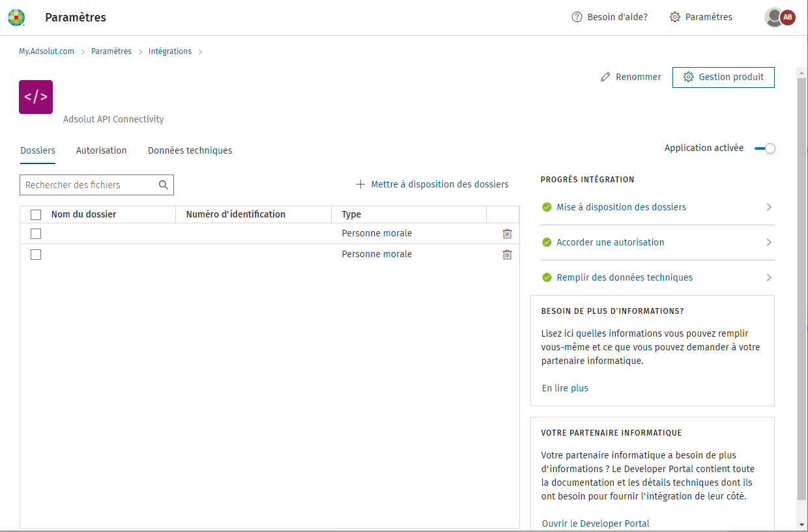Go to Intégrations breadcrumb
The width and height of the screenshot is (808, 532).
[170, 51]
